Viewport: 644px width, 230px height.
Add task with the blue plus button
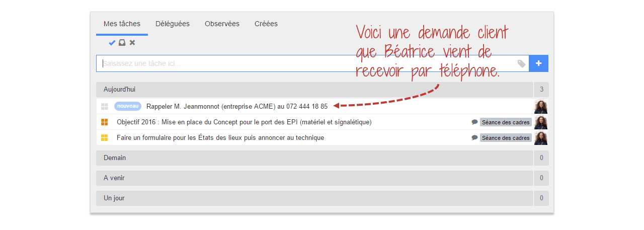pyautogui.click(x=539, y=63)
